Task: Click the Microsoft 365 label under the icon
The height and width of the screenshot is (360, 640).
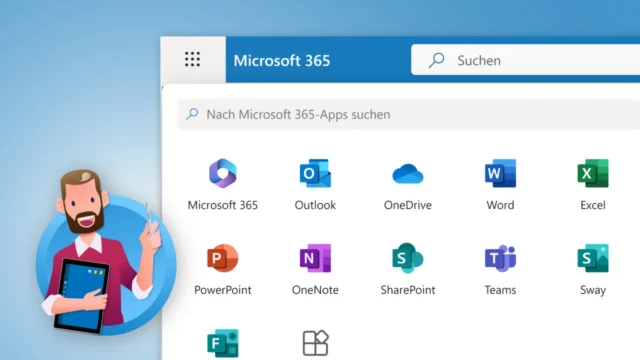Action: (x=223, y=205)
